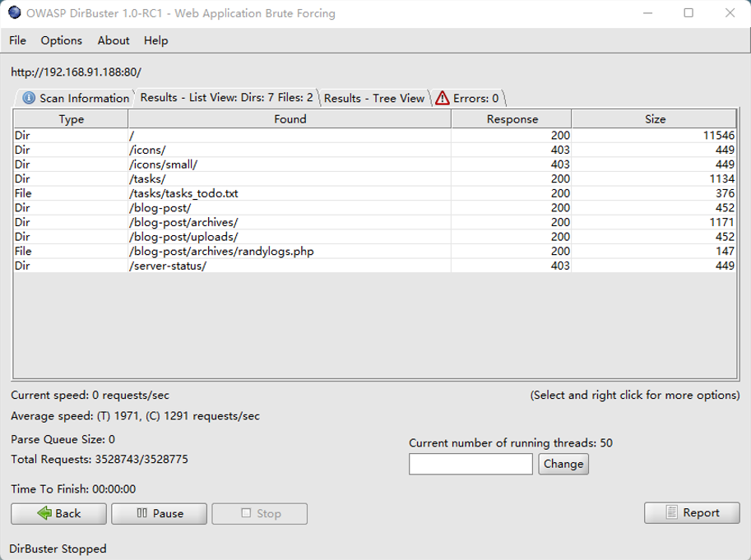Click the pause bars icon on Pause button
The height and width of the screenshot is (560, 751).
141,513
